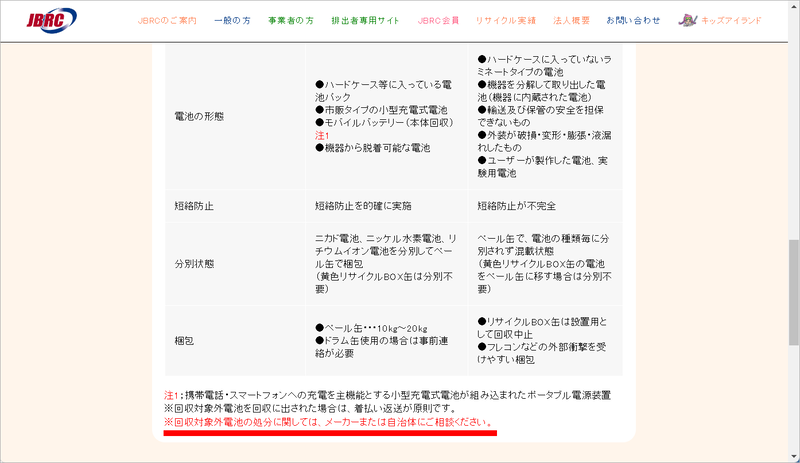The width and height of the screenshot is (800, 463).
Task: Click the 着払い返送が原則です note line
Action: (310, 408)
